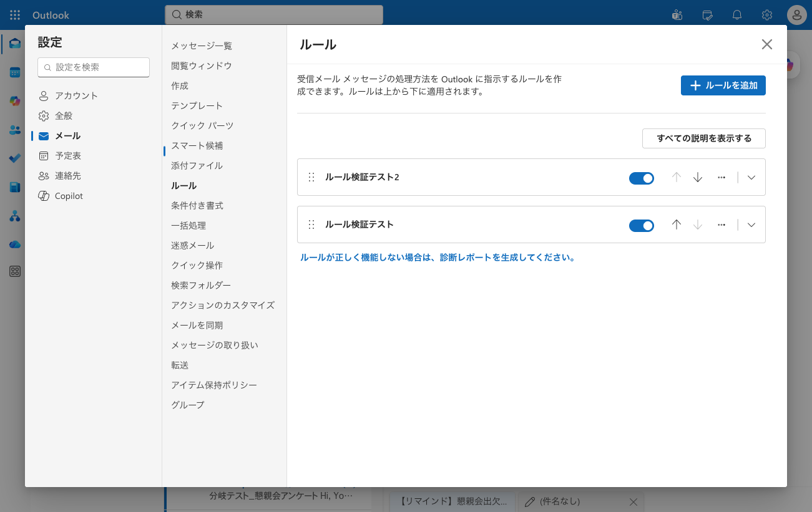Open ルール mail settings
Screen dimensions: 812x512
(x=184, y=186)
